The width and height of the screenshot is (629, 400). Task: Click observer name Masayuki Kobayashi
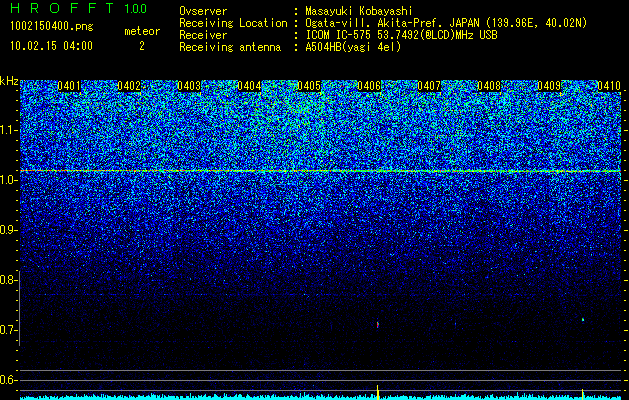pos(359,11)
